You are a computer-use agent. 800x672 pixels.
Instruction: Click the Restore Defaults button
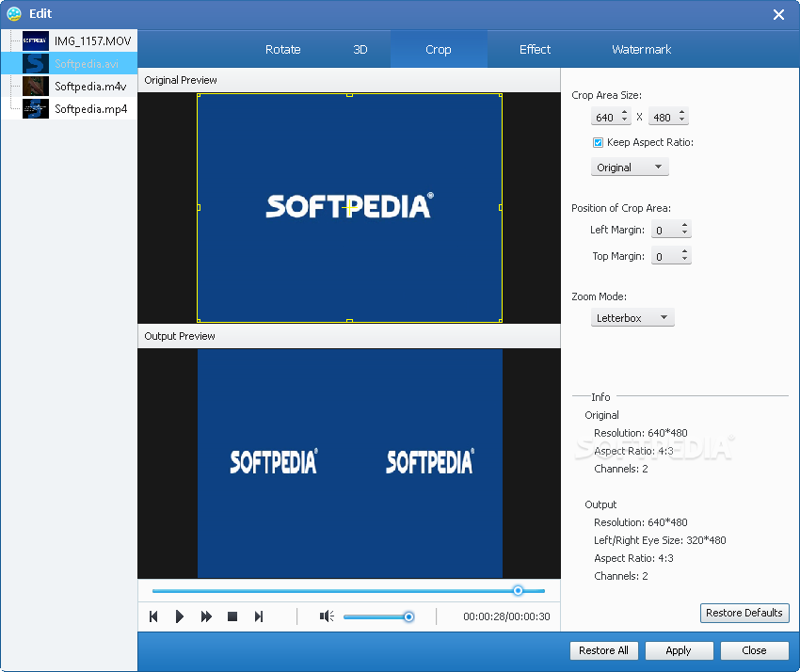pos(744,613)
